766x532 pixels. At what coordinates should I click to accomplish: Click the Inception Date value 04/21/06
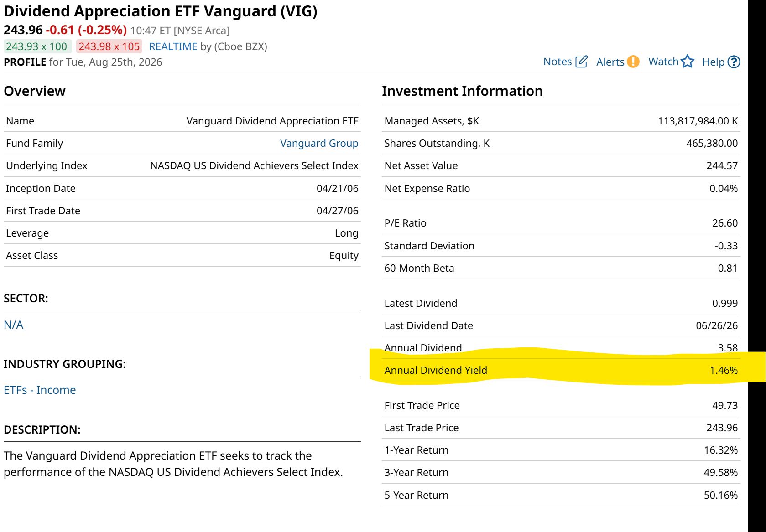pyautogui.click(x=338, y=188)
